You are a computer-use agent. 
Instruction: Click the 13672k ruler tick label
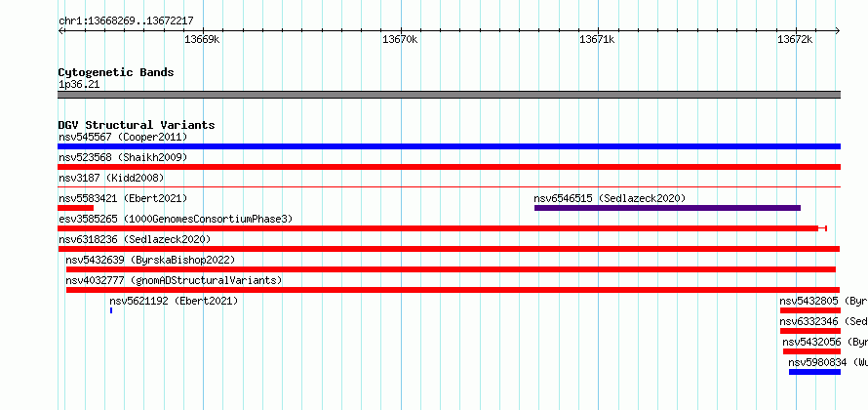795,39
